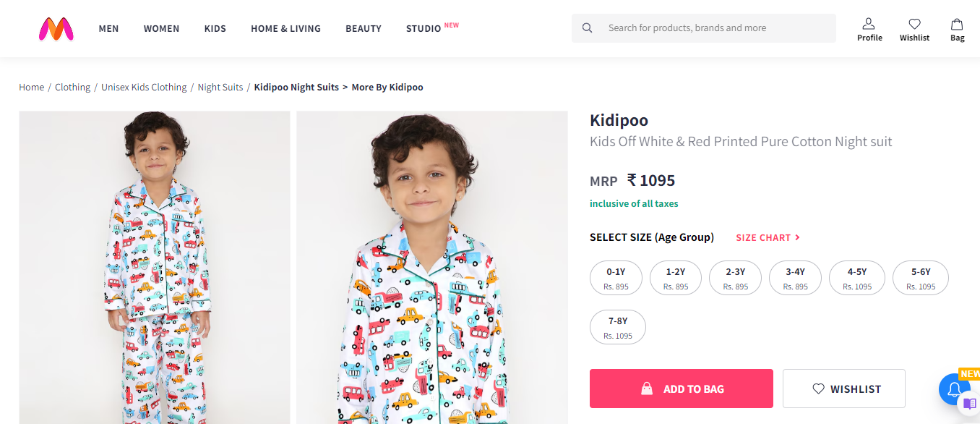Viewport: 980px width, 424px height.
Task: Open the Home & Living menu
Action: coord(285,28)
